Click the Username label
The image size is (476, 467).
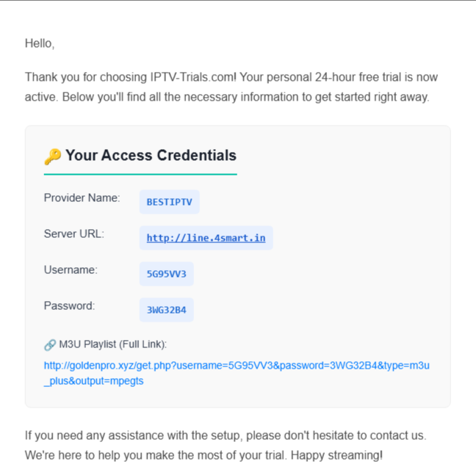(x=71, y=269)
